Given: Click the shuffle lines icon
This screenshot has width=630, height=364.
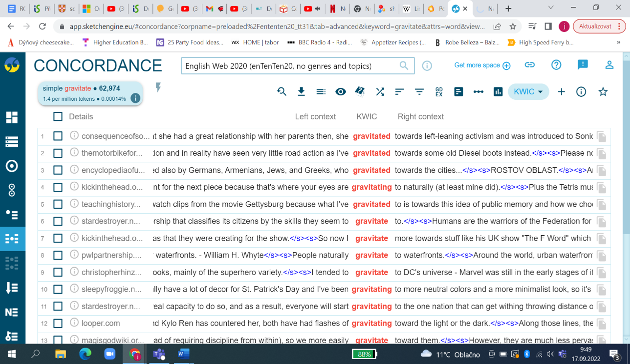Looking at the screenshot, I should pos(380,91).
